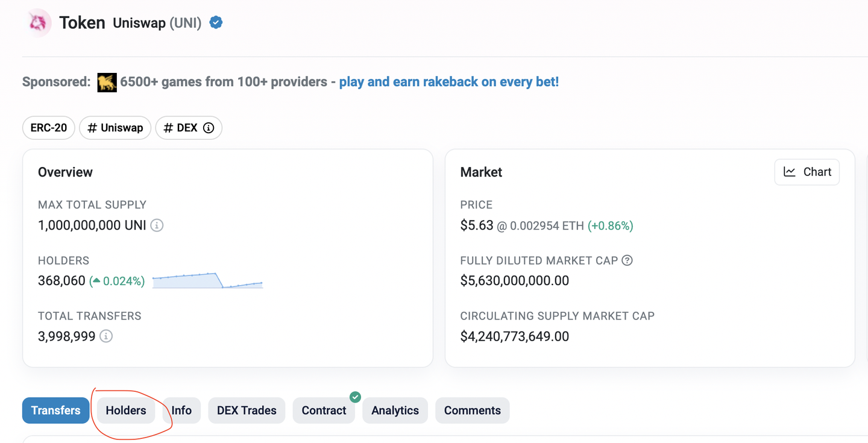Switch to the Holders tab

126,410
